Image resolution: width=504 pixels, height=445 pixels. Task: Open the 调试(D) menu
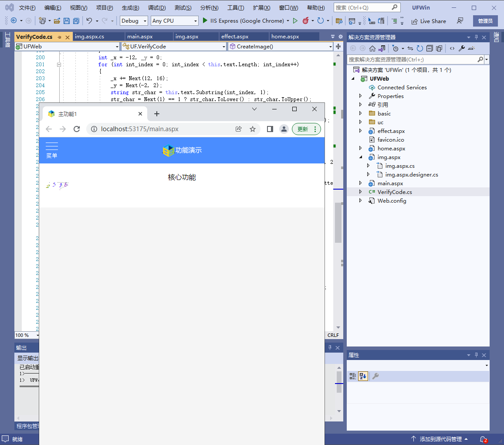pos(157,8)
